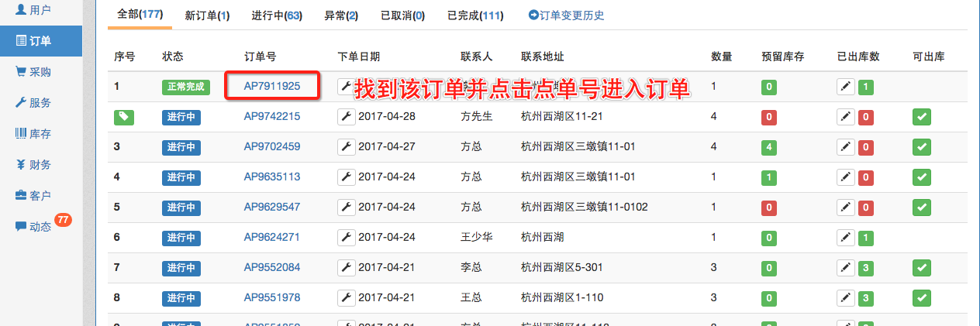Viewport: 980px width, 326px height.
Task: Click shipped count badge 3 in AP9552084 row
Action: tap(866, 268)
